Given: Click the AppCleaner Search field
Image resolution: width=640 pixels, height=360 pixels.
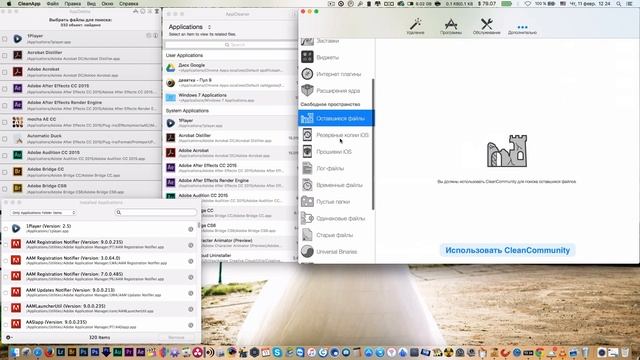Looking at the screenshot, I should (x=231, y=44).
